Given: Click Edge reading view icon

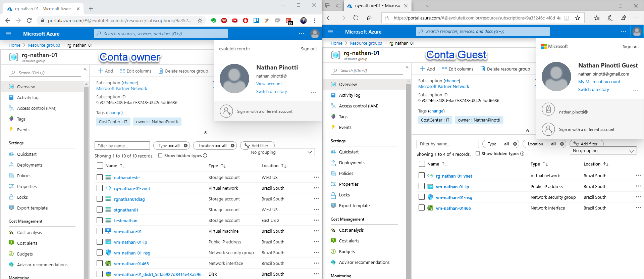Looking at the screenshot, I should point(567,18).
